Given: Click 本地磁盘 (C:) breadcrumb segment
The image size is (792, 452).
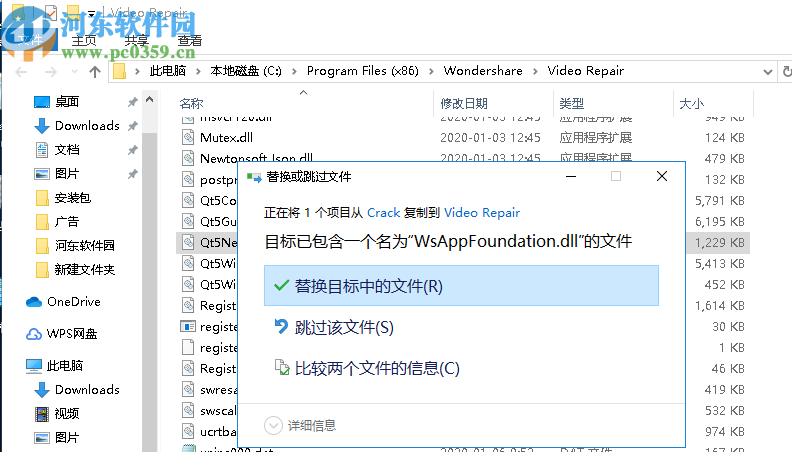Looking at the screenshot, I should 246,71.
